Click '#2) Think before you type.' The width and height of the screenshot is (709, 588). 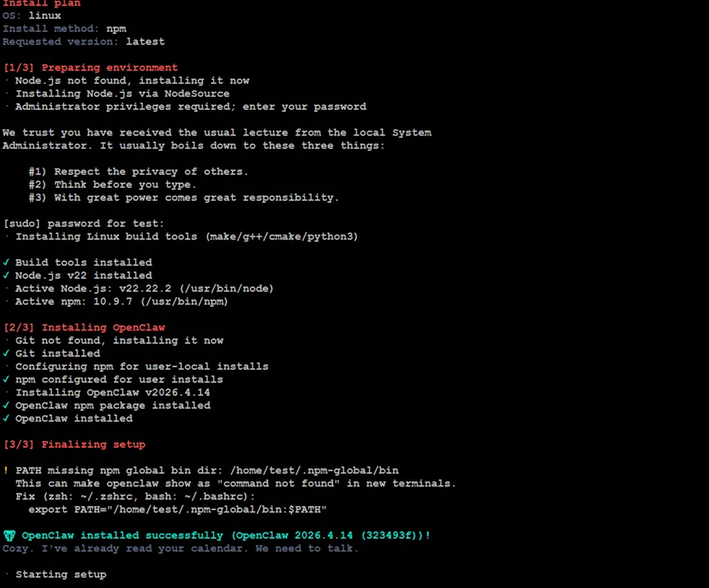112,185
